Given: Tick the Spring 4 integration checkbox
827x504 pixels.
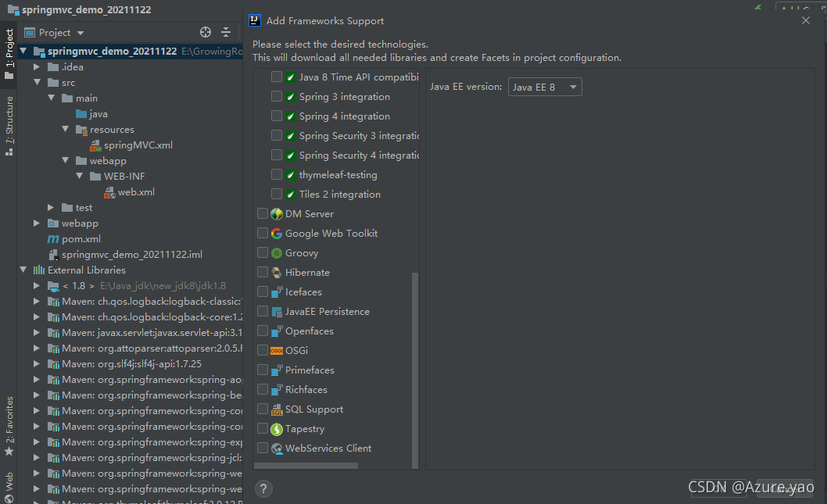Looking at the screenshot, I should point(277,116).
